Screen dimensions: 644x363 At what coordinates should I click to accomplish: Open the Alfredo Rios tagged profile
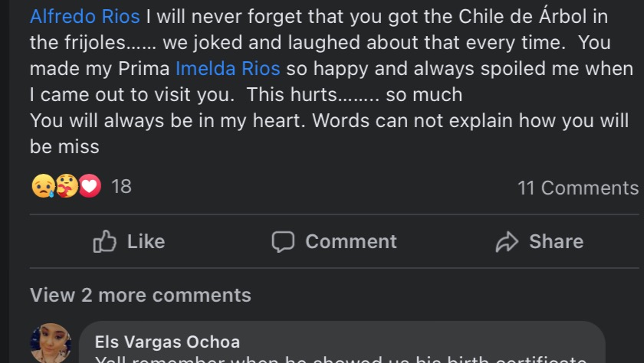84,15
